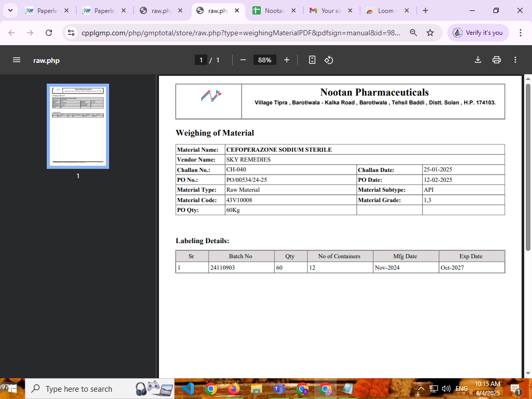The height and width of the screenshot is (399, 532).
Task: Download the PDF file
Action: (x=478, y=60)
